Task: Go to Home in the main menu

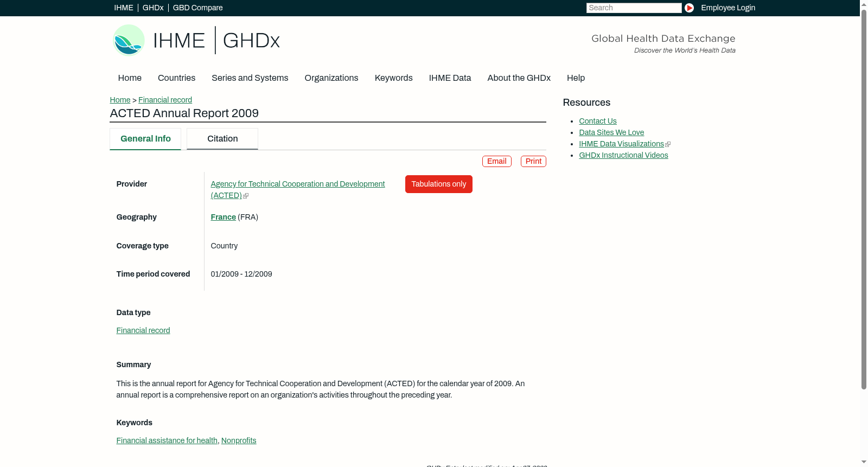Action: tap(130, 78)
